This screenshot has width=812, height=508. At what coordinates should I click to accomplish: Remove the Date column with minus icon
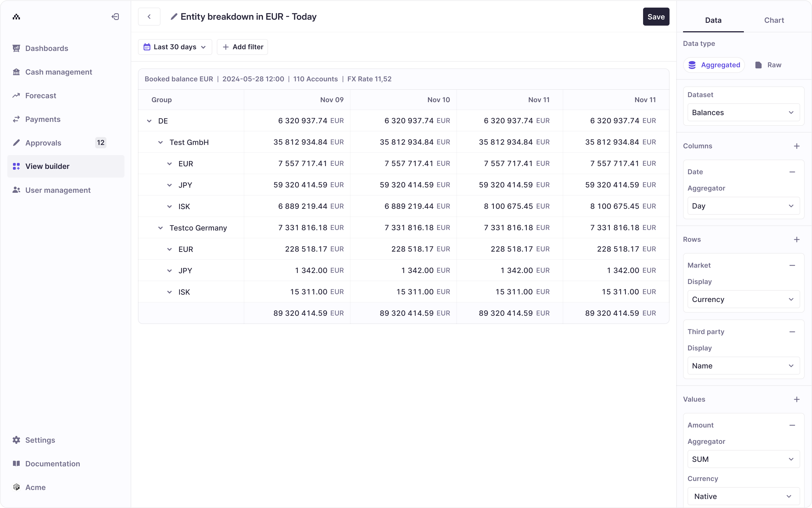point(792,172)
